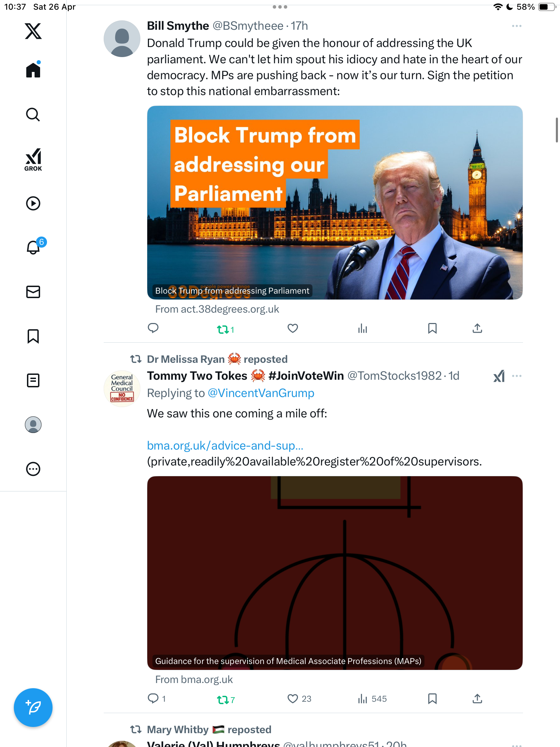The width and height of the screenshot is (560, 747).
Task: Open the X logo at top
Action: (33, 31)
